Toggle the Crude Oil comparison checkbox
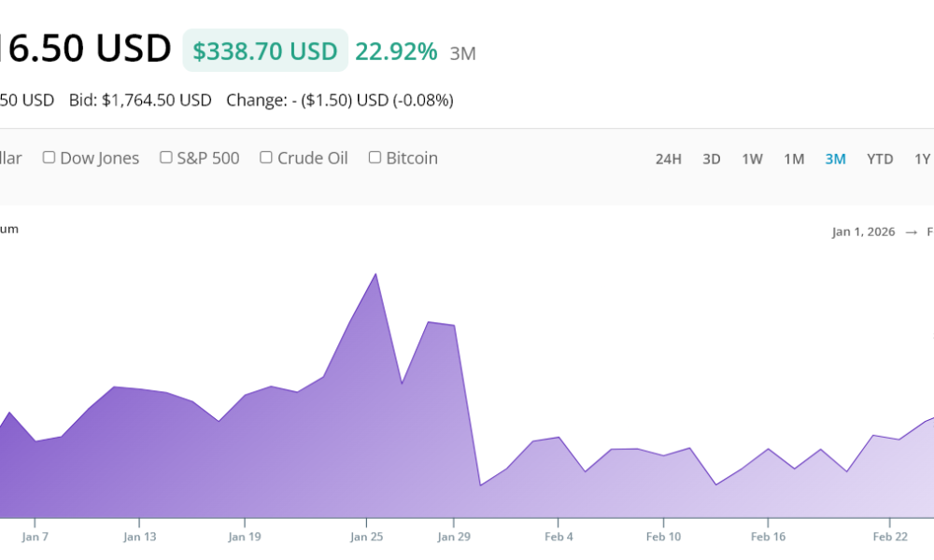This screenshot has width=934, height=560. point(266,158)
